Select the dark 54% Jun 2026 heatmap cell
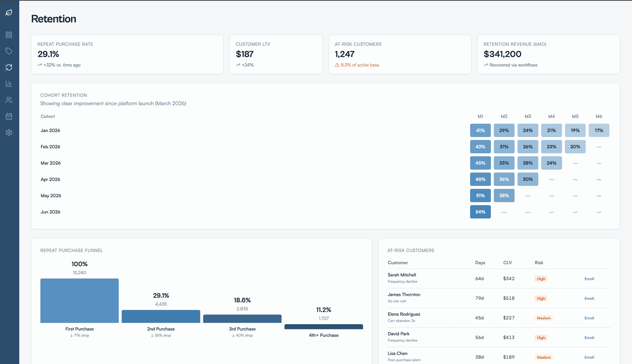Screen dimensions: 632x364 pyautogui.click(x=480, y=212)
